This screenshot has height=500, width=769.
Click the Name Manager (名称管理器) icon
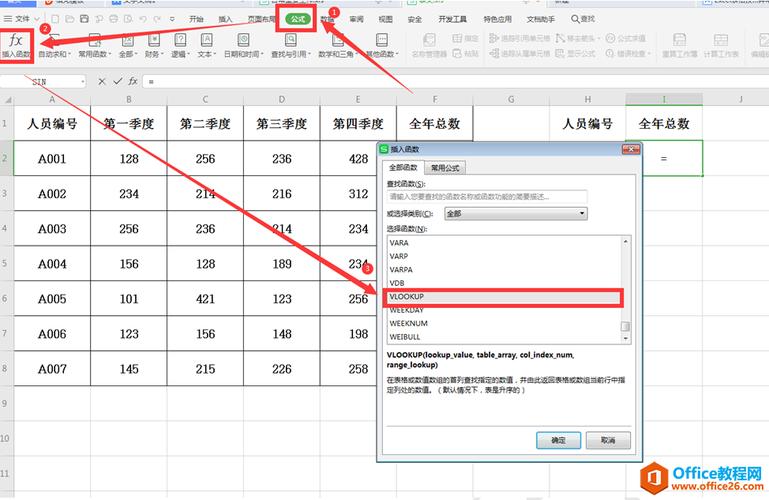coord(429,40)
